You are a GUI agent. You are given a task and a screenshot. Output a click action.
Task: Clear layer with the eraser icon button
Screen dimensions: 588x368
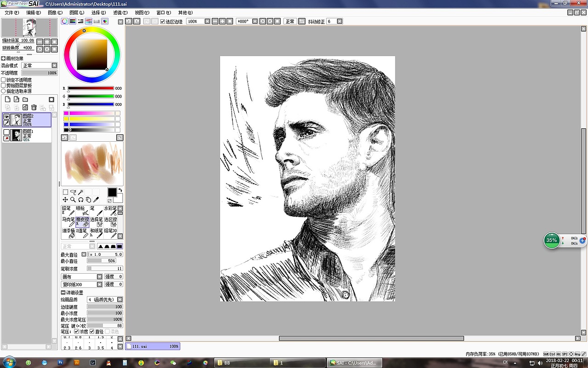pos(25,107)
